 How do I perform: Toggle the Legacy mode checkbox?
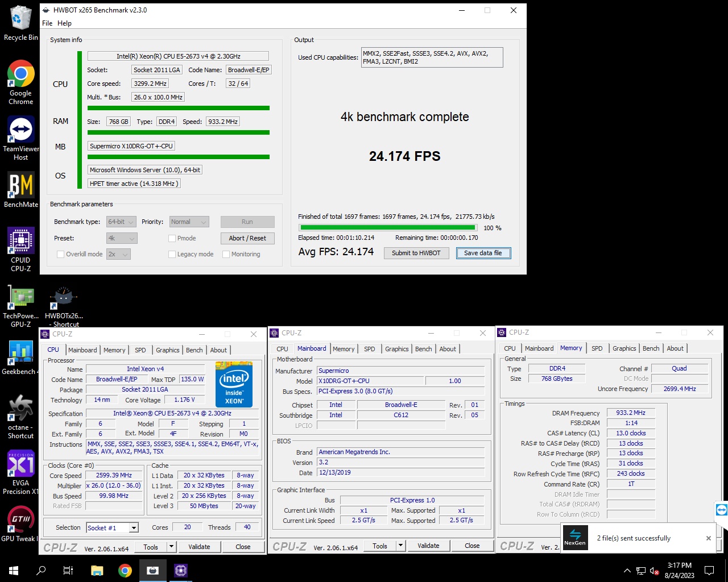point(172,254)
